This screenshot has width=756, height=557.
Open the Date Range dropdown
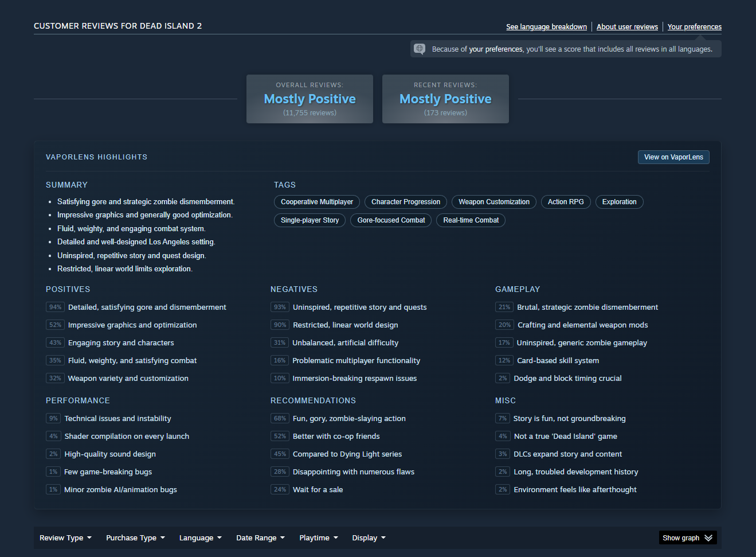[x=260, y=538]
